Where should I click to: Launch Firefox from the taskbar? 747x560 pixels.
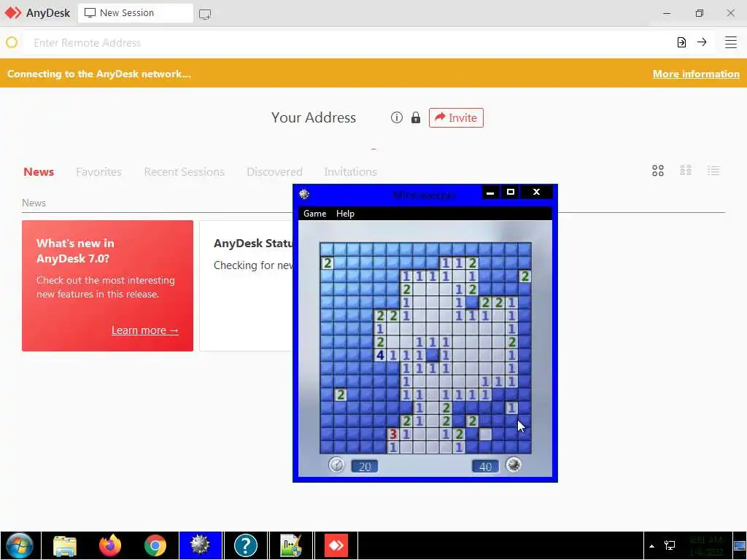tap(110, 545)
